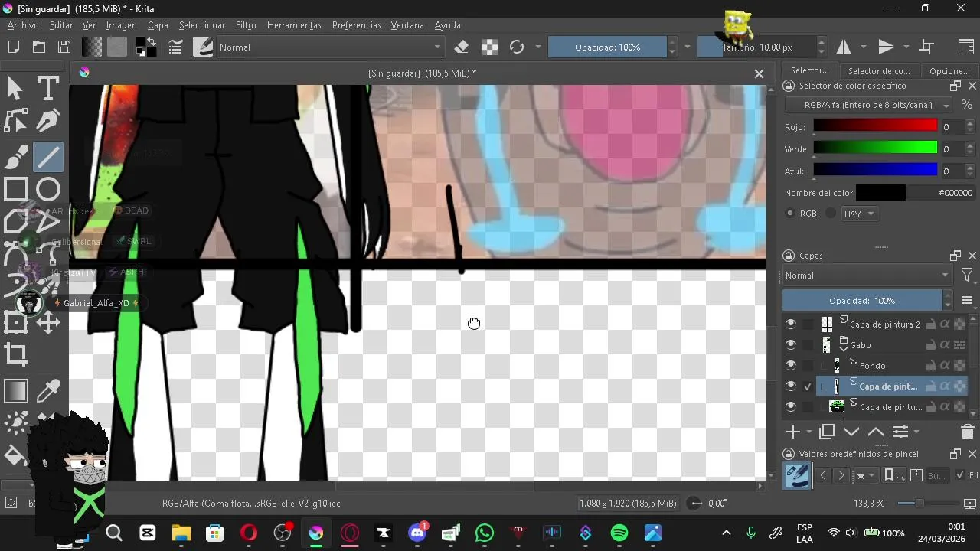Open layer properties dropdown arrow
This screenshot has width=980, height=551.
point(916,432)
